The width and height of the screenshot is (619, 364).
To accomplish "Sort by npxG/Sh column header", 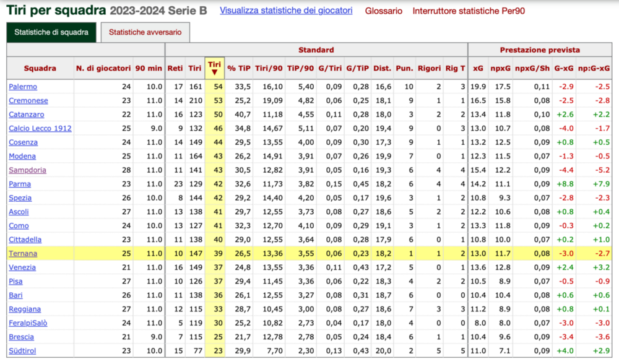I will click(x=532, y=68).
